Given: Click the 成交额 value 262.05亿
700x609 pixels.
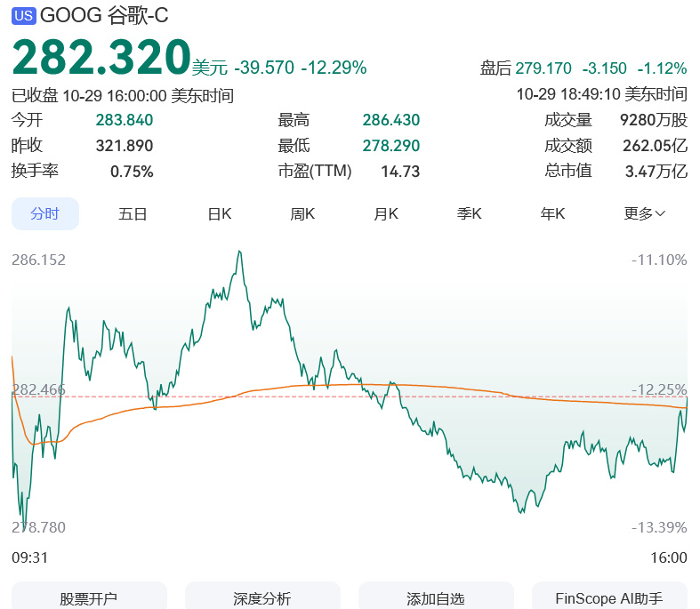Looking at the screenshot, I should [655, 146].
